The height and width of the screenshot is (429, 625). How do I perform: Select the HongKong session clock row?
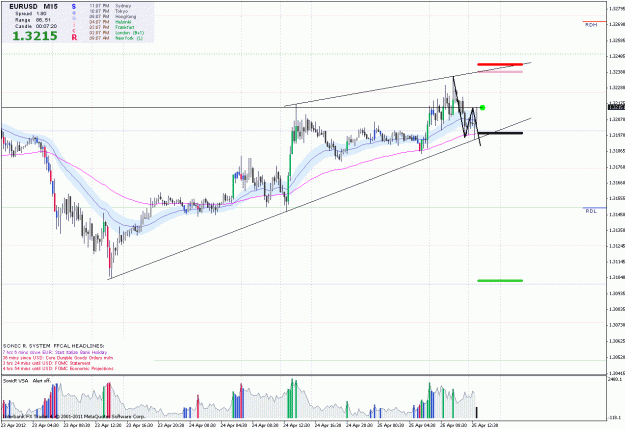pos(113,17)
